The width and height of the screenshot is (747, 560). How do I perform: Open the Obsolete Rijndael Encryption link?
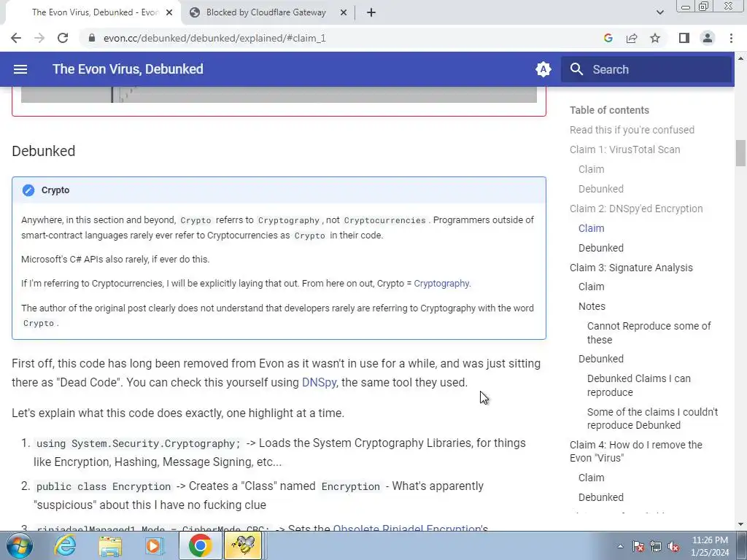point(410,528)
